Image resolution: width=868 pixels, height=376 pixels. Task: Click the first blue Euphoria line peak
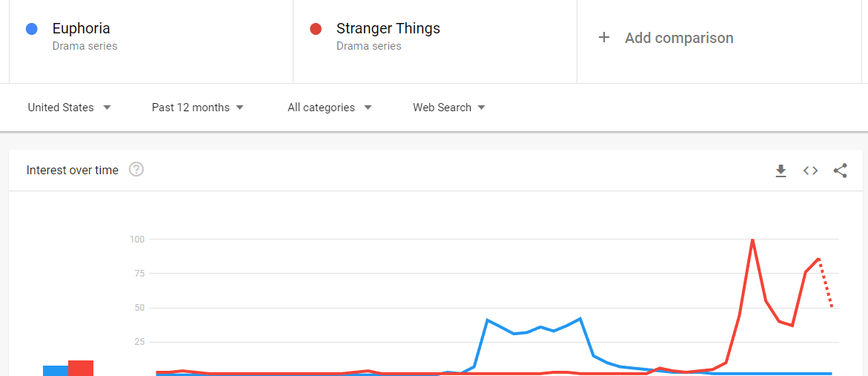pos(487,320)
